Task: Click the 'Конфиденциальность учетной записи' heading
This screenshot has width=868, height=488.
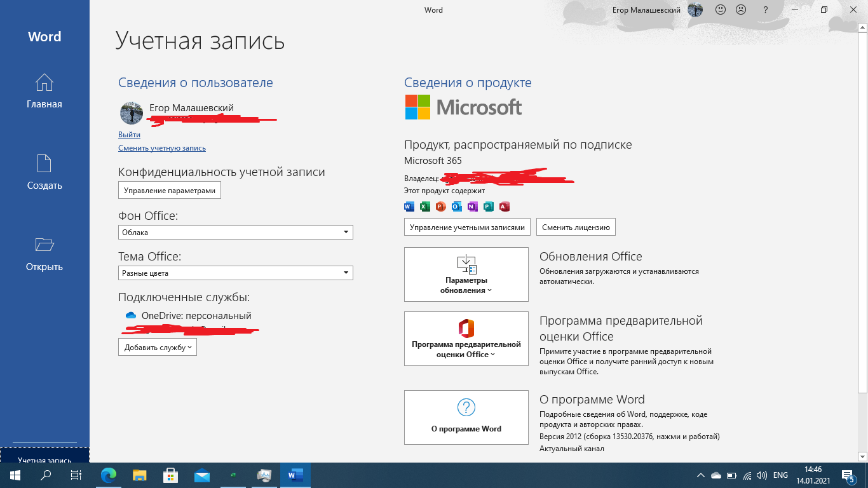Action: (x=222, y=172)
